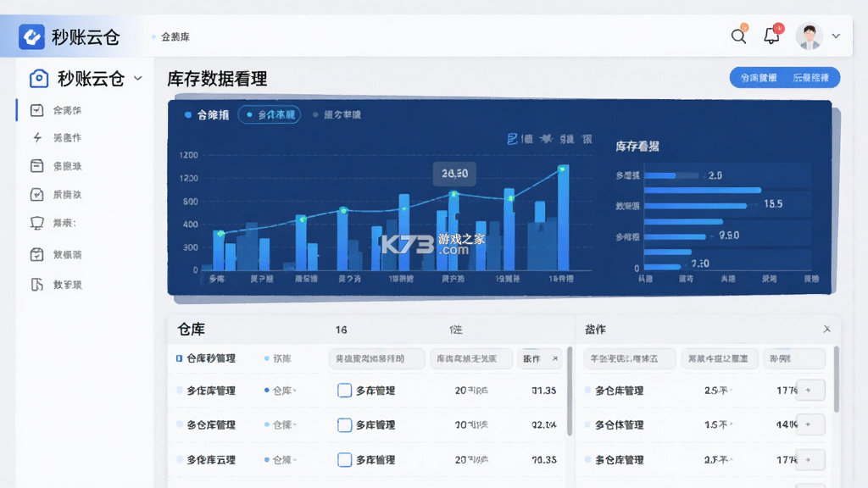The width and height of the screenshot is (868, 488).
Task: Click the horizontal bar labeled 15.5
Action: coord(698,205)
